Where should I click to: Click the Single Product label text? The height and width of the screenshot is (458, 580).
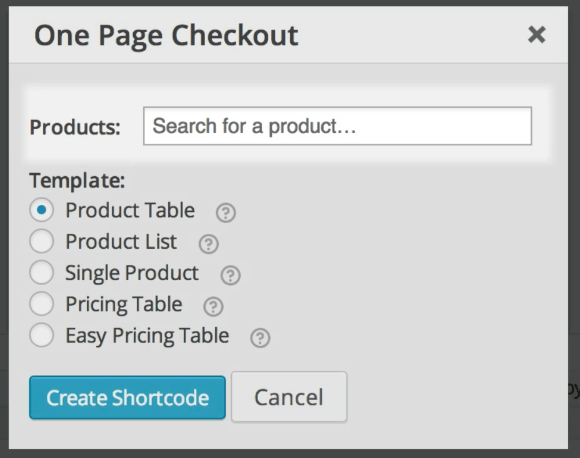132,273
